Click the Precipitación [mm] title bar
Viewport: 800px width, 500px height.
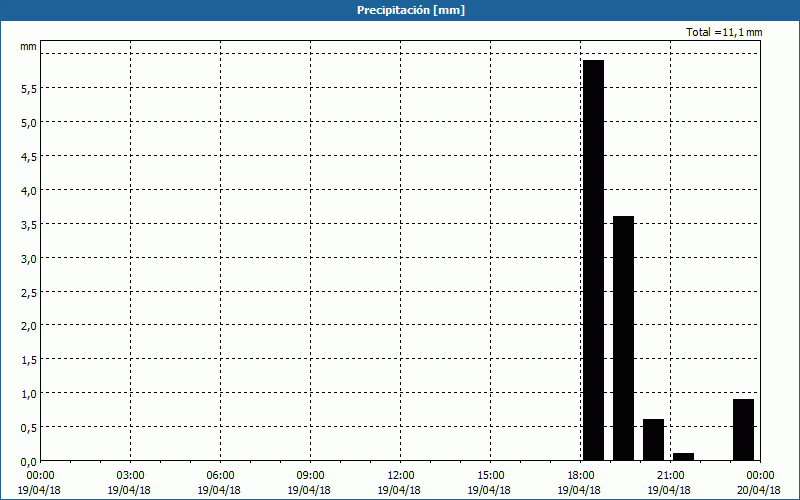pyautogui.click(x=400, y=10)
